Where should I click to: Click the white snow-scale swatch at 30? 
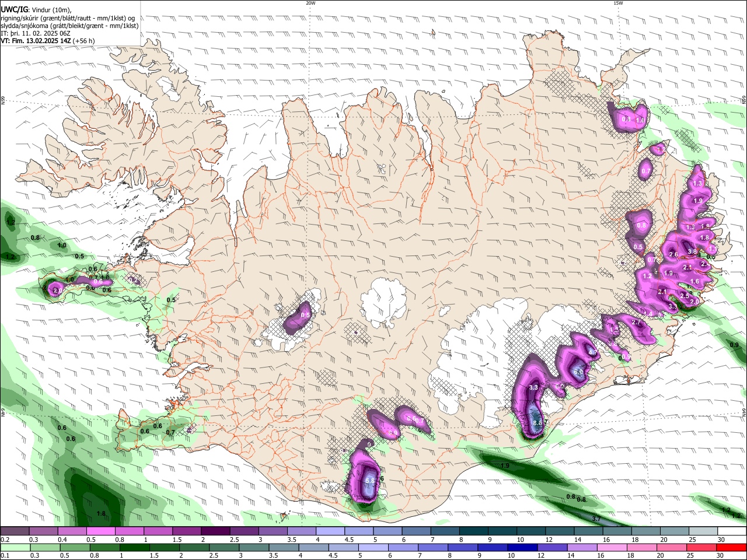point(732,531)
